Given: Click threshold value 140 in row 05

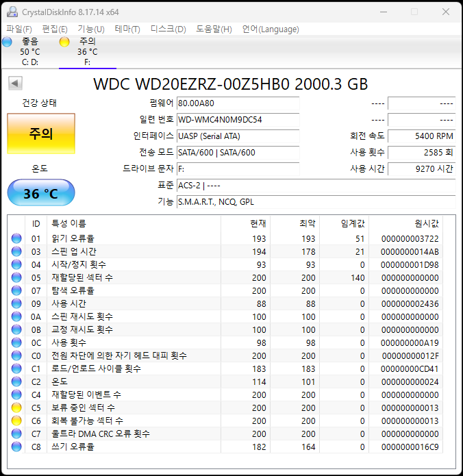Looking at the screenshot, I should 358,278.
